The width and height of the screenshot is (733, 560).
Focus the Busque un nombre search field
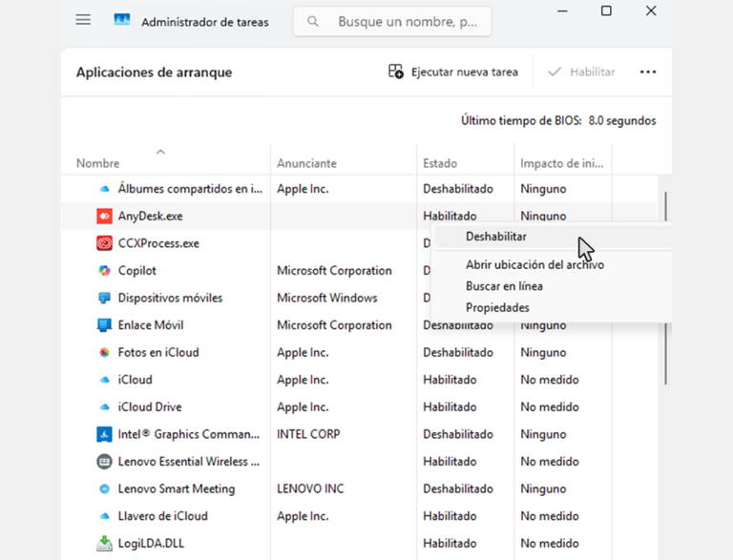tap(392, 22)
